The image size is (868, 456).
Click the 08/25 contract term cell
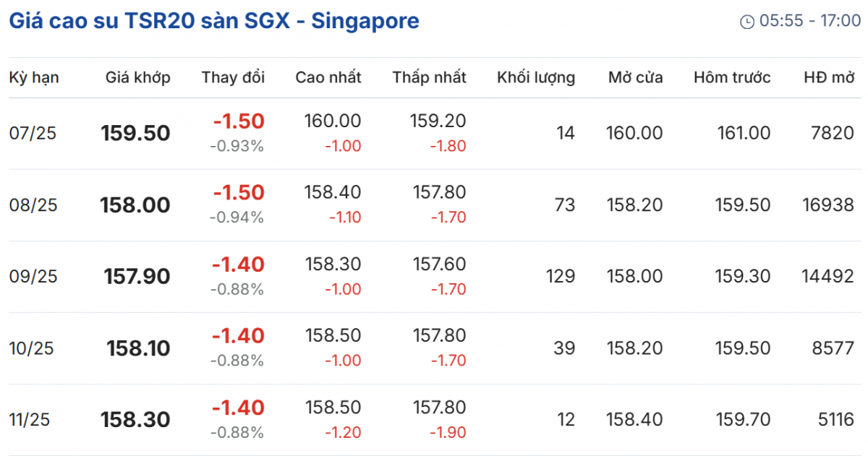pyautogui.click(x=33, y=205)
